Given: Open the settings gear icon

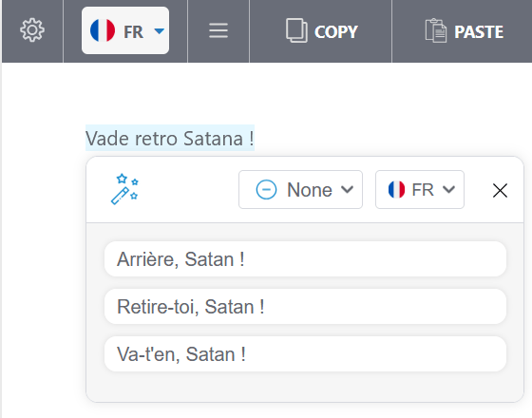Looking at the screenshot, I should tap(32, 30).
